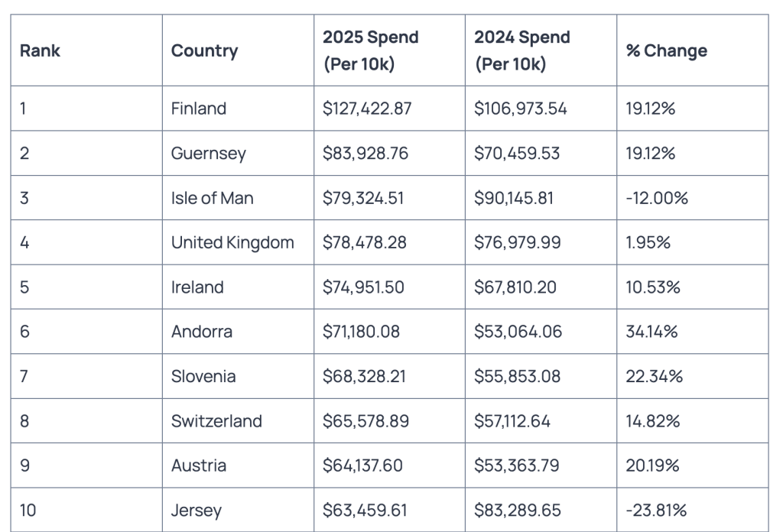Image resolution: width=783 pixels, height=532 pixels.
Task: Click United Kingdom's 2024 spend $76,979.99
Action: (517, 243)
